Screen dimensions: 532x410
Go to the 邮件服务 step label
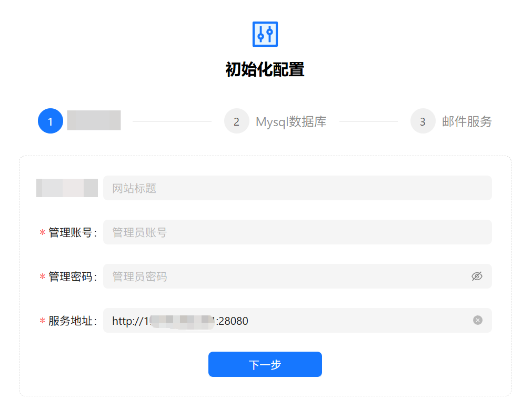pyautogui.click(x=467, y=122)
